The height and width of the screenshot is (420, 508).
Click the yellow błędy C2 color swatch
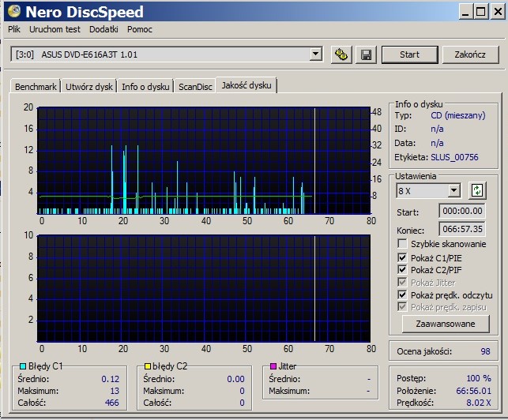coord(148,366)
